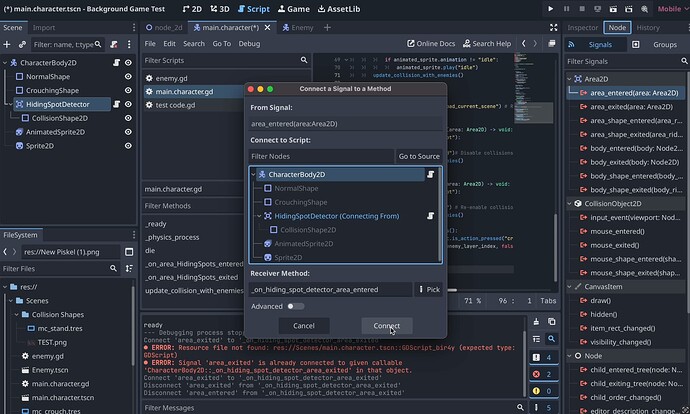Hide the NormalShape node
Image resolution: width=690 pixels, height=414 pixels.
(x=128, y=76)
